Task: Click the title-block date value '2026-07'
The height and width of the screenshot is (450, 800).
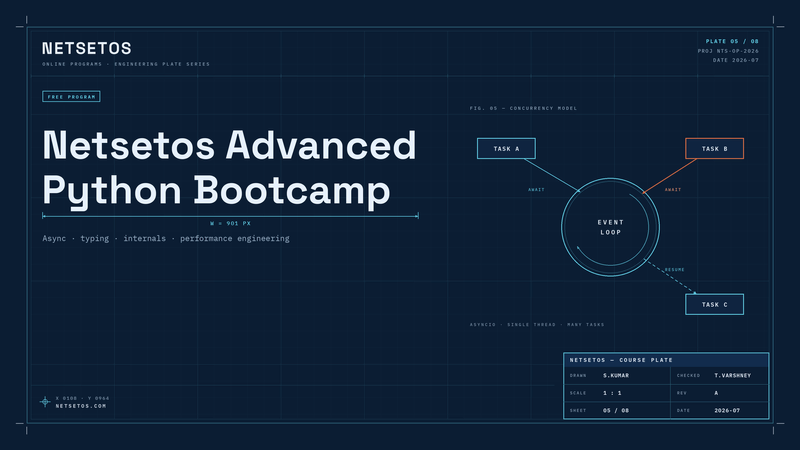Action: point(727,410)
